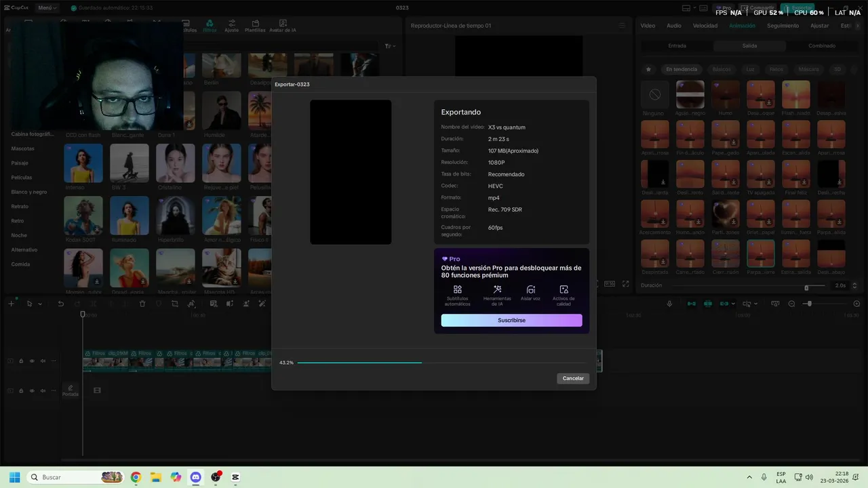Toggle the linkage icon
The width and height of the screenshot is (868, 488).
pyautogui.click(x=724, y=304)
